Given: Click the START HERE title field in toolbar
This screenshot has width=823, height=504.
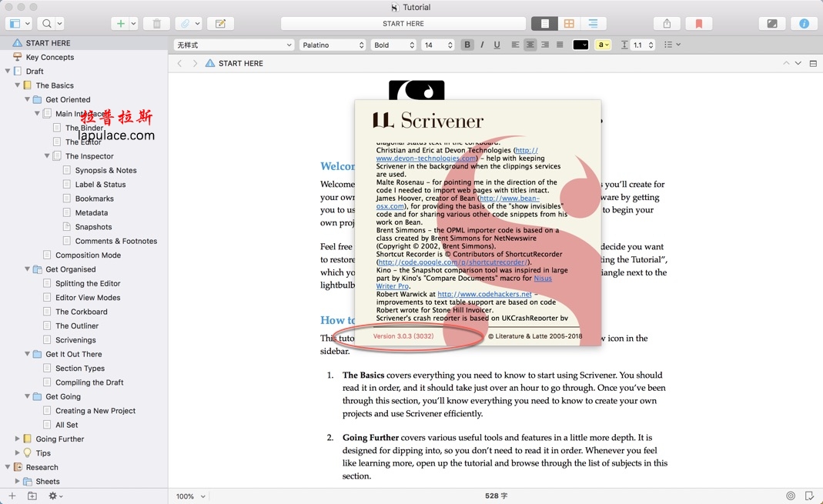Looking at the screenshot, I should pos(403,24).
